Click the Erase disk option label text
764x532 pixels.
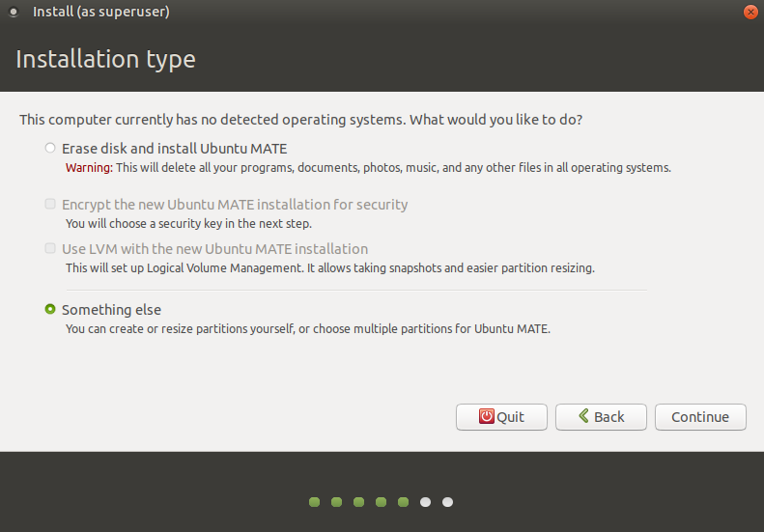(x=175, y=148)
